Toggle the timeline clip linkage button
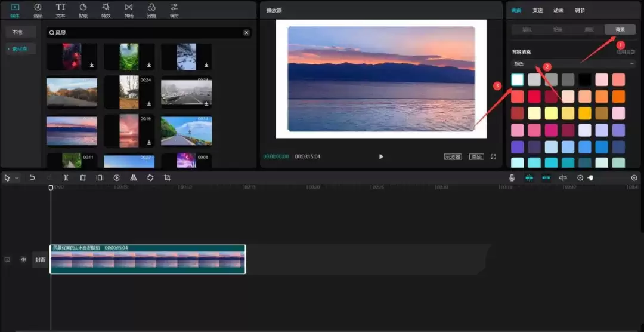The width and height of the screenshot is (644, 332). [546, 178]
